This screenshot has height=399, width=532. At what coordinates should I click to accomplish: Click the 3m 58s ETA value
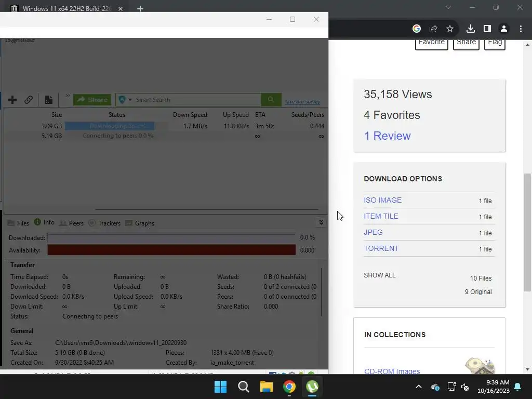(x=264, y=126)
